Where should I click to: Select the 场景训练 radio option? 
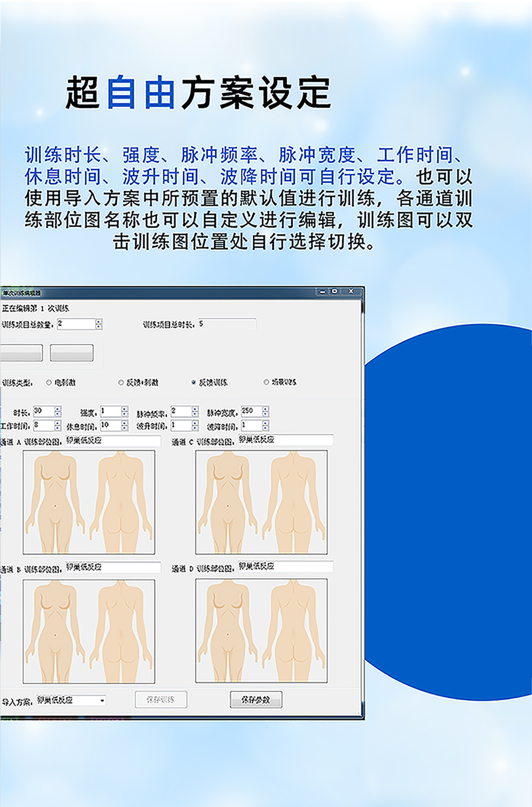coord(266,382)
